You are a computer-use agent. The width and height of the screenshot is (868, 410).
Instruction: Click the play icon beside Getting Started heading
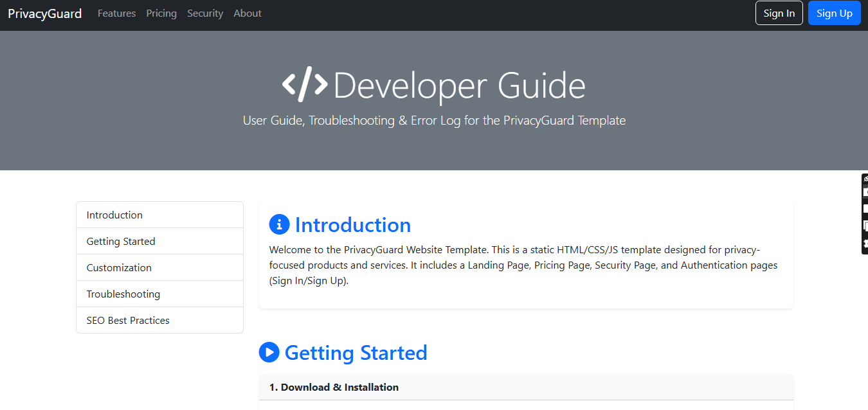click(269, 352)
